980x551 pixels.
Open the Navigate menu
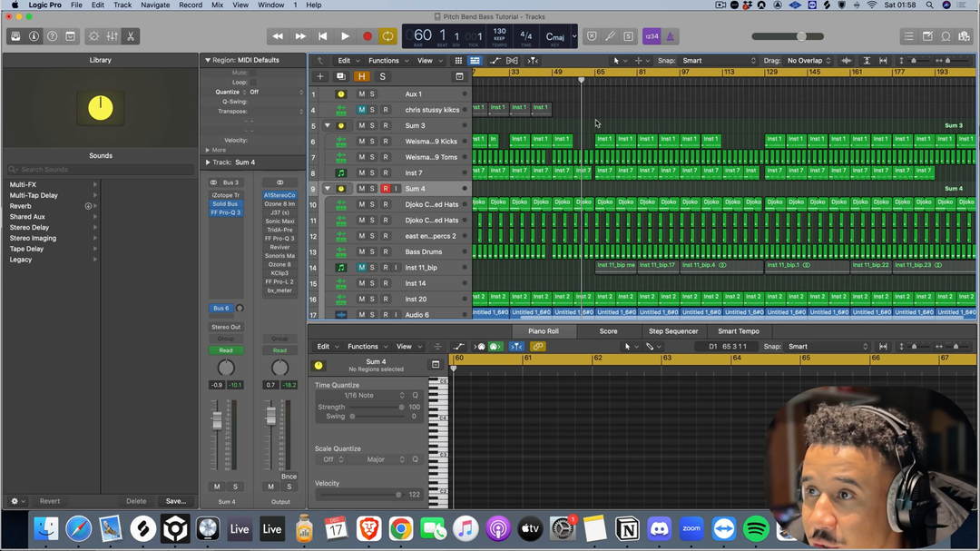pyautogui.click(x=155, y=5)
